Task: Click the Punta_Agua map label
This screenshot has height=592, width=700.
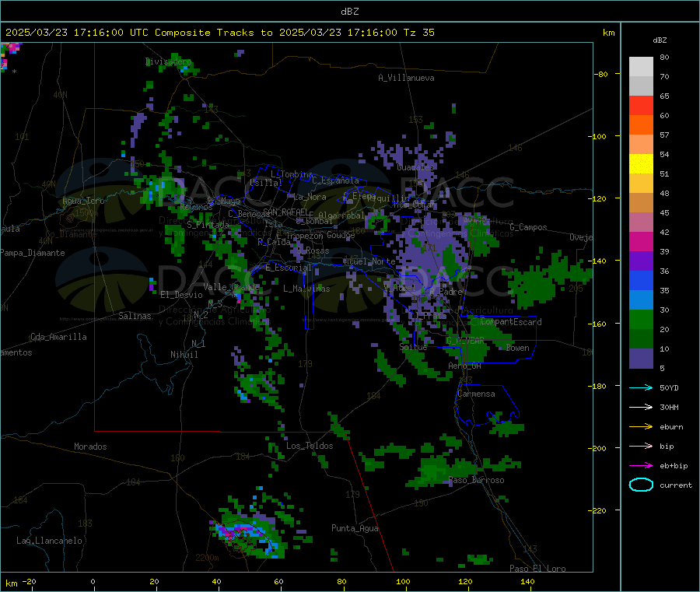Action: pyautogui.click(x=355, y=528)
